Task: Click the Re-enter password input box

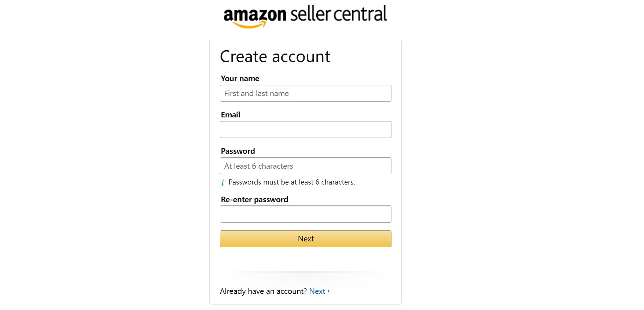Action: click(x=305, y=214)
